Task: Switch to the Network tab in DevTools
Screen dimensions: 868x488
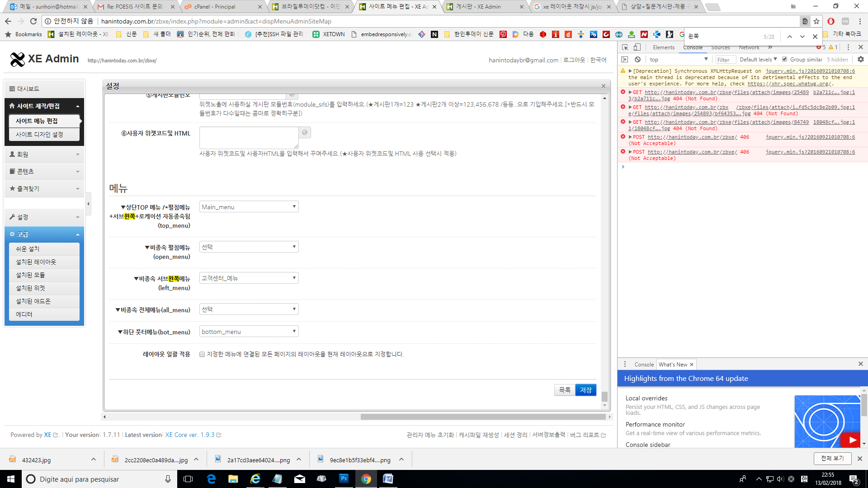Action: [x=749, y=47]
